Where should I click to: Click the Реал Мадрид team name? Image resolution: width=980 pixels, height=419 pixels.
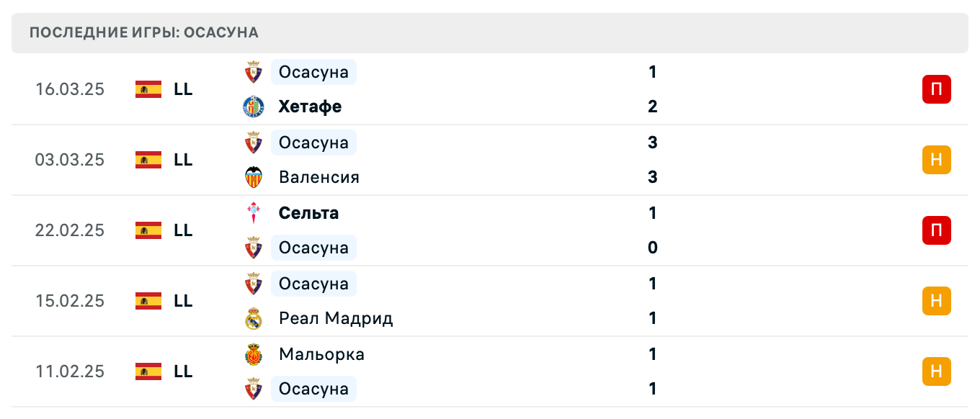(x=336, y=318)
